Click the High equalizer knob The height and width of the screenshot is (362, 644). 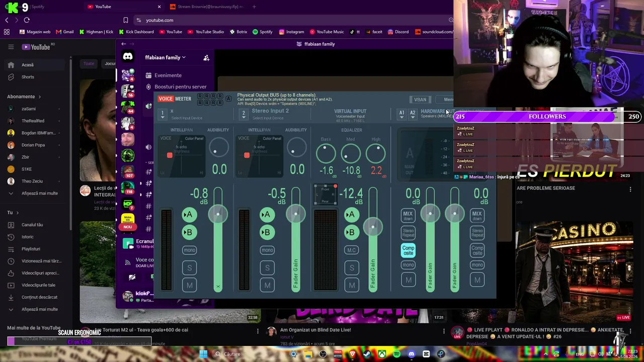376,153
